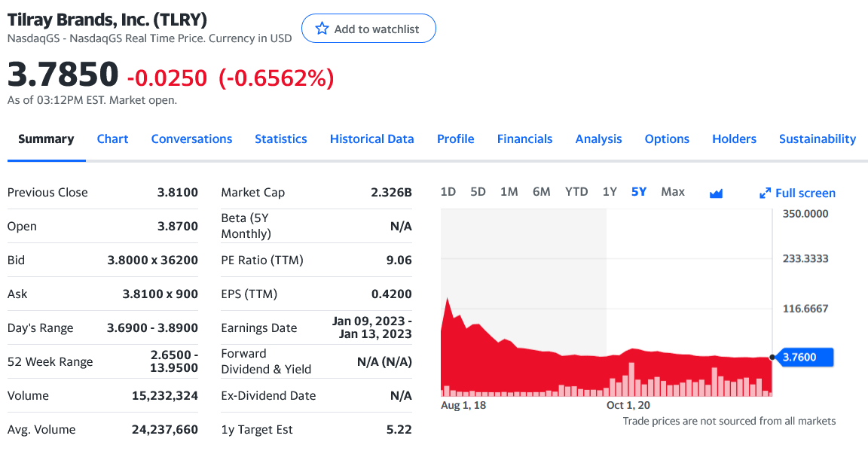The width and height of the screenshot is (868, 463).
Task: Click the Day's Range value 3.6900 - 3.8900
Action: click(x=152, y=327)
